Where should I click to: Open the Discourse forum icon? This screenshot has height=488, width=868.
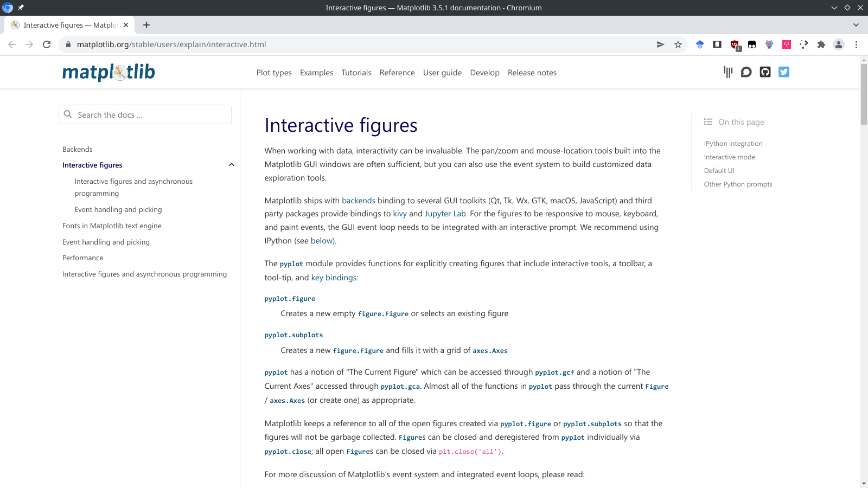point(746,72)
